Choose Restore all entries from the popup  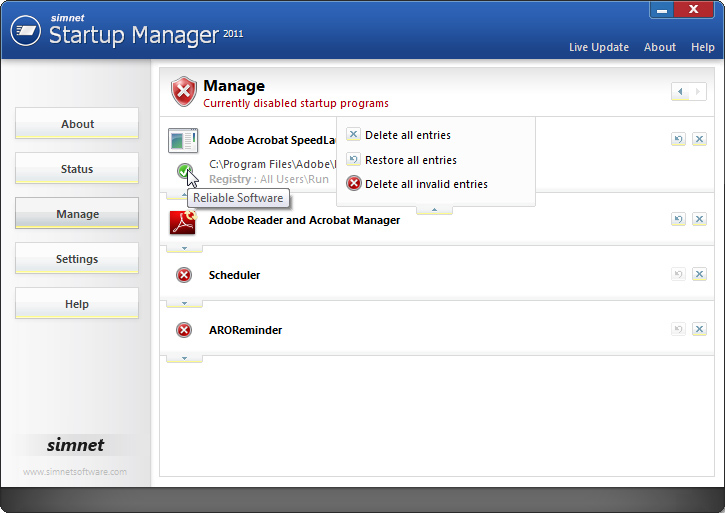pos(410,160)
